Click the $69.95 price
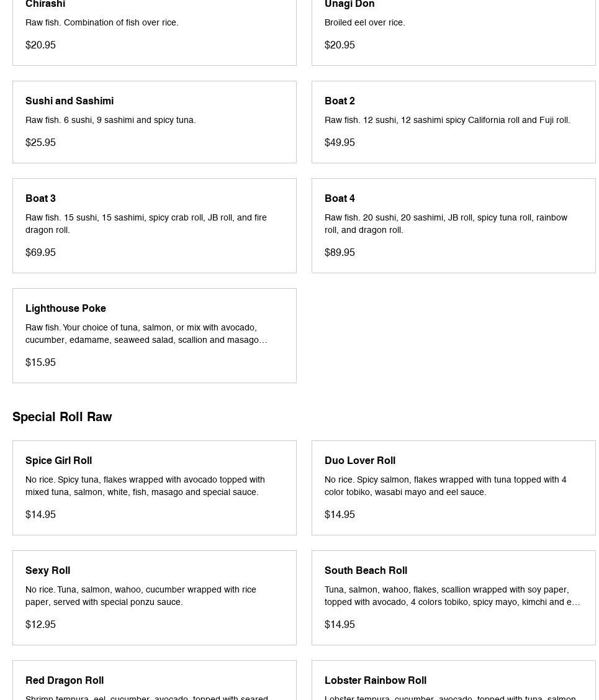Image resolution: width=599 pixels, height=700 pixels. click(40, 253)
